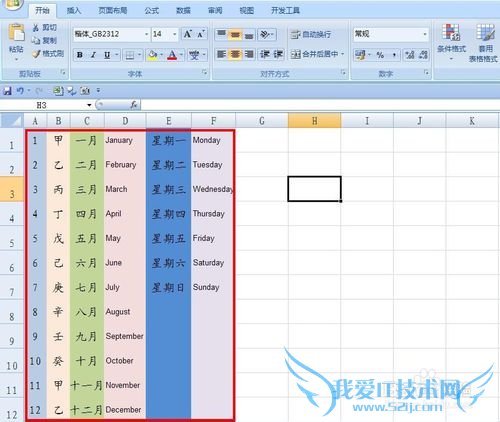Image resolution: width=500 pixels, height=422 pixels.
Task: Customize quick access toolbar dropdown
Action: (98, 90)
